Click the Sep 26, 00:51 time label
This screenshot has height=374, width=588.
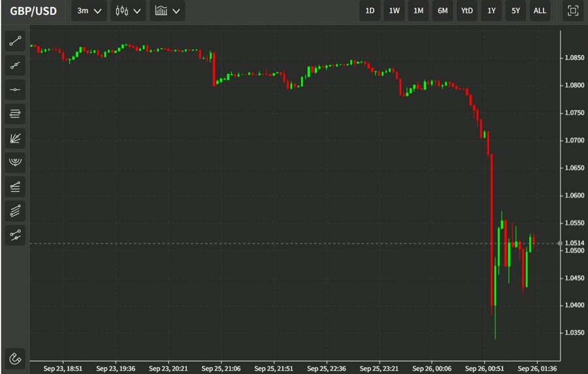tap(485, 368)
